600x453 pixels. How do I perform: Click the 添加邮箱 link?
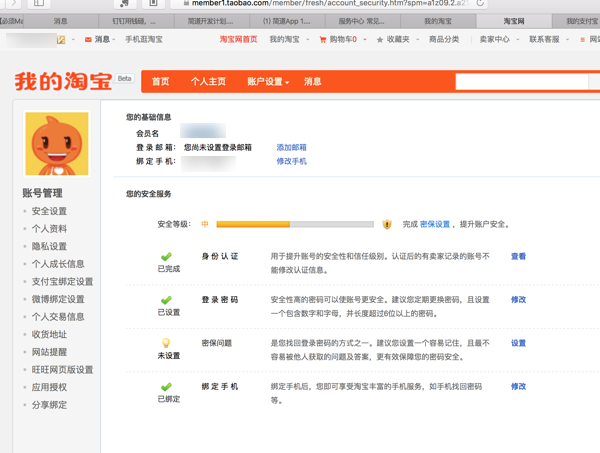click(292, 147)
